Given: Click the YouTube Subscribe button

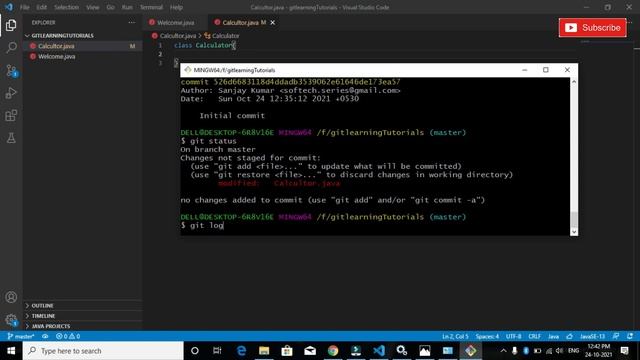Looking at the screenshot, I should click(x=592, y=27).
